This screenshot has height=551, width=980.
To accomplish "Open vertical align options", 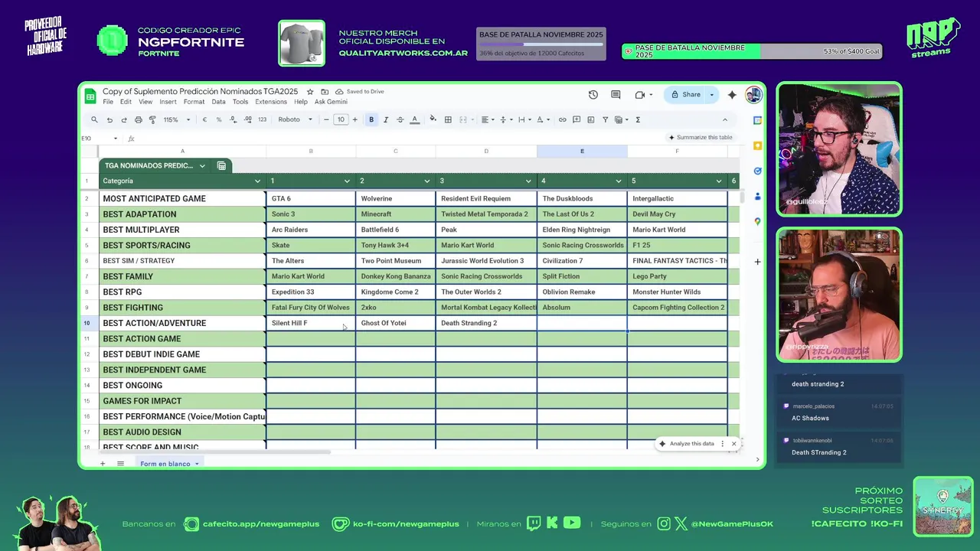I will click(x=505, y=119).
